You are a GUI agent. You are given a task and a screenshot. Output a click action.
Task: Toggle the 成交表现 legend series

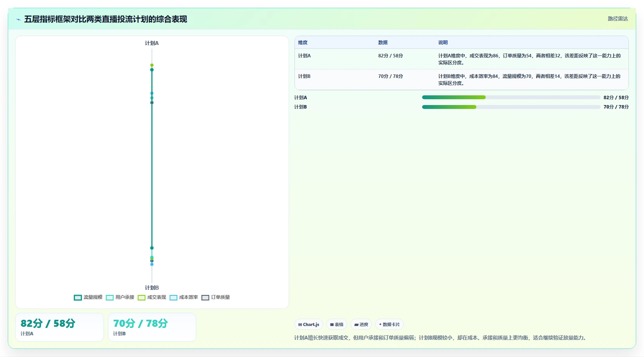[x=152, y=297]
